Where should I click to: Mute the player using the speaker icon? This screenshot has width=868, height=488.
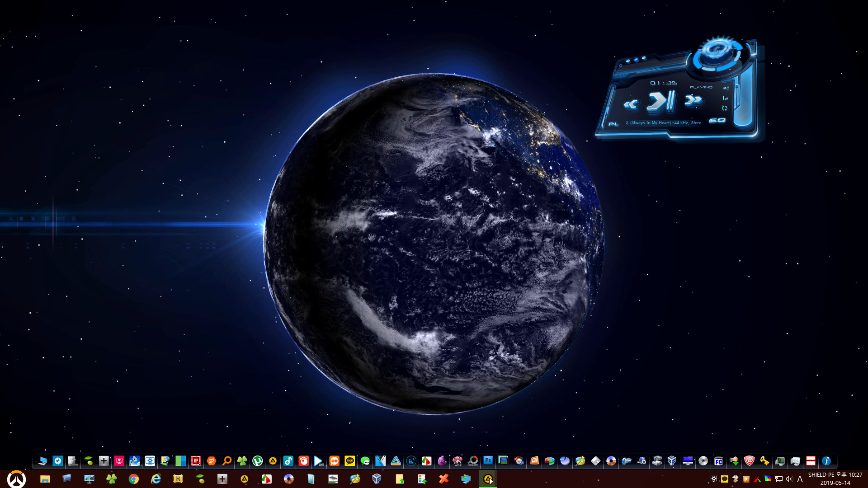[726, 88]
